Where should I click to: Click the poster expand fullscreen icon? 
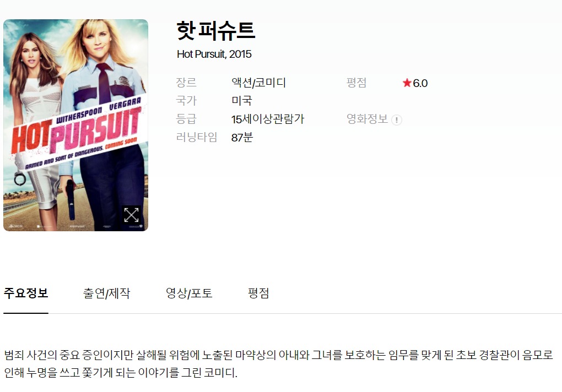coord(131,215)
